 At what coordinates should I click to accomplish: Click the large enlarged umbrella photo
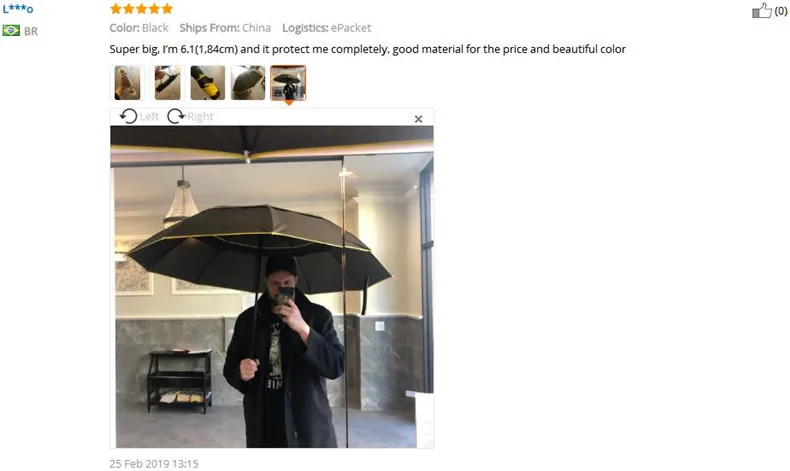[272, 287]
